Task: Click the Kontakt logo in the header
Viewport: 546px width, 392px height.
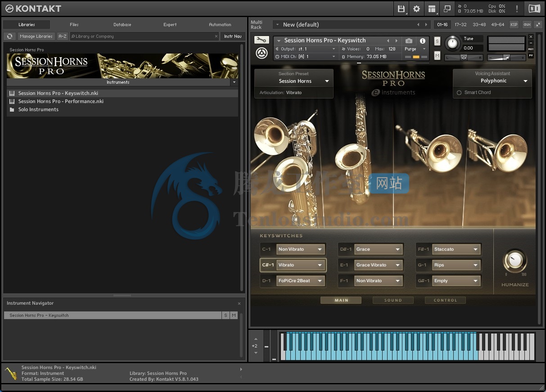Action: pos(33,9)
